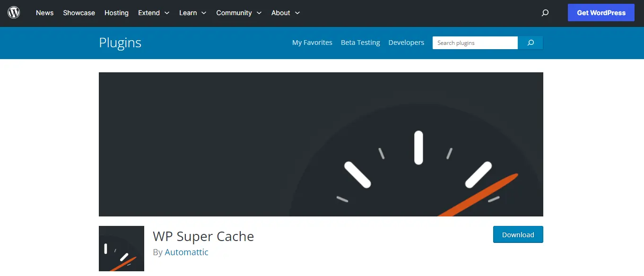This screenshot has height=276, width=644.
Task: Click the Download button
Action: [x=518, y=234]
